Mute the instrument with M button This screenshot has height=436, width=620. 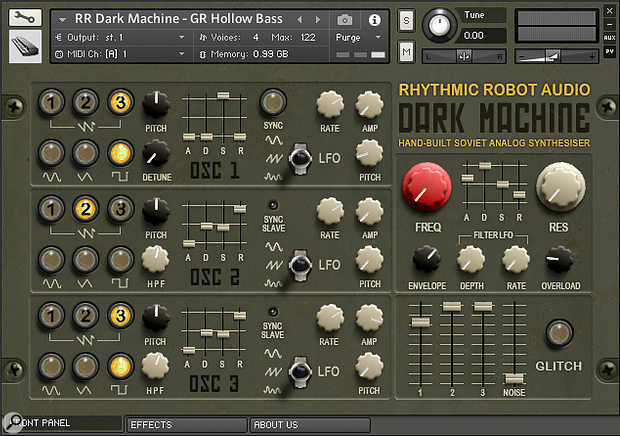click(406, 51)
